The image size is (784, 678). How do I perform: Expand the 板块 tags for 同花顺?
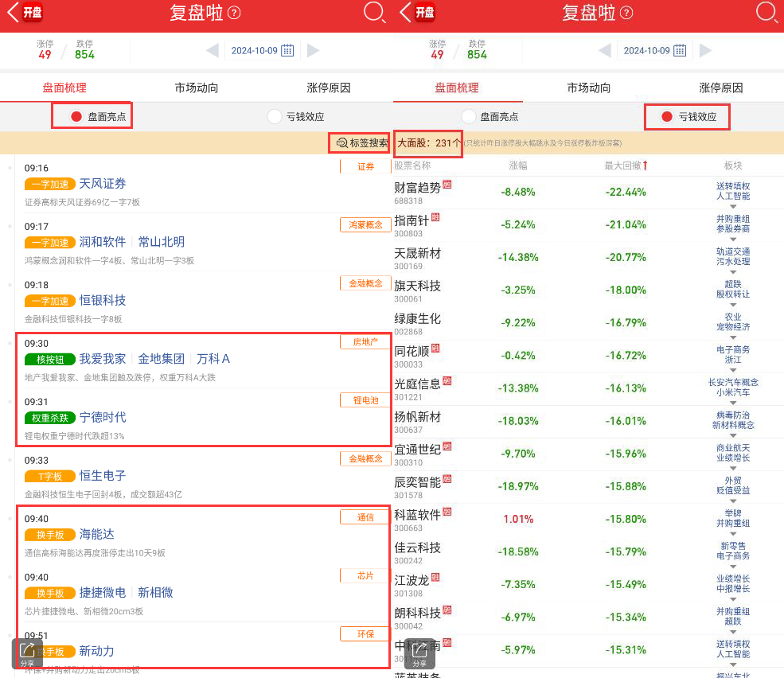click(x=733, y=371)
